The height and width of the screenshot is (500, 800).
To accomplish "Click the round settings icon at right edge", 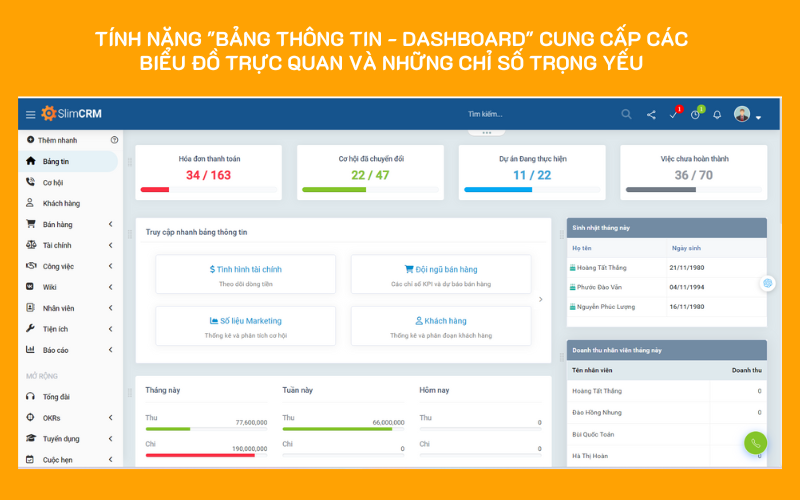I will [x=767, y=283].
